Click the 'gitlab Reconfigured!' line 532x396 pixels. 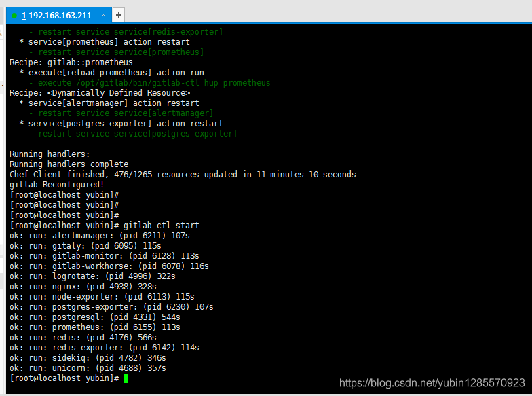[x=57, y=185]
